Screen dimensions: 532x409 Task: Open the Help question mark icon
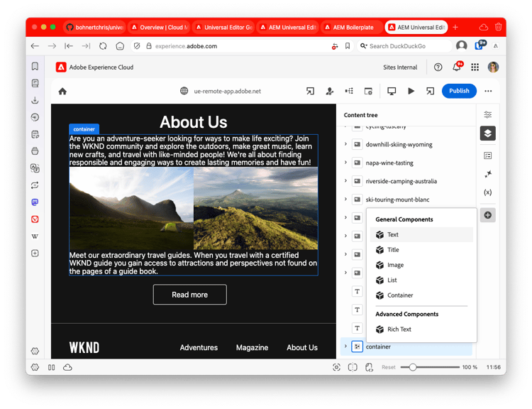pos(438,67)
